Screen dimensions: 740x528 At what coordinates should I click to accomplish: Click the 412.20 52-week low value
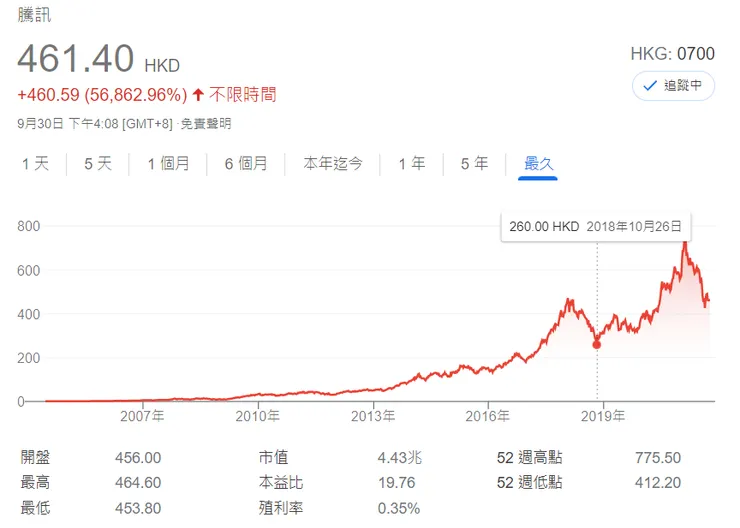click(x=658, y=483)
